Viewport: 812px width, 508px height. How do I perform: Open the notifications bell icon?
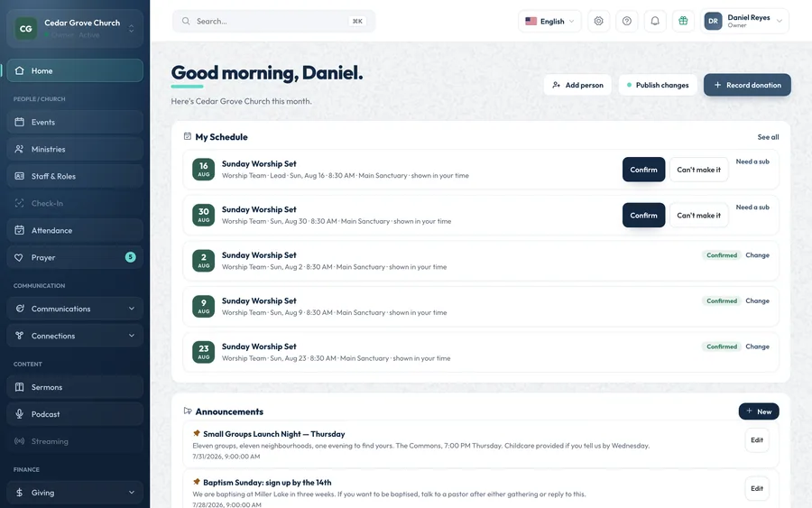coord(655,22)
